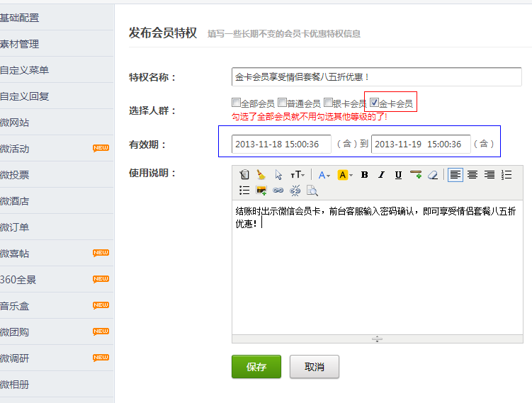Screen dimensions: 532x403
Task: Insert an ordered numbered list
Action: click(506, 175)
